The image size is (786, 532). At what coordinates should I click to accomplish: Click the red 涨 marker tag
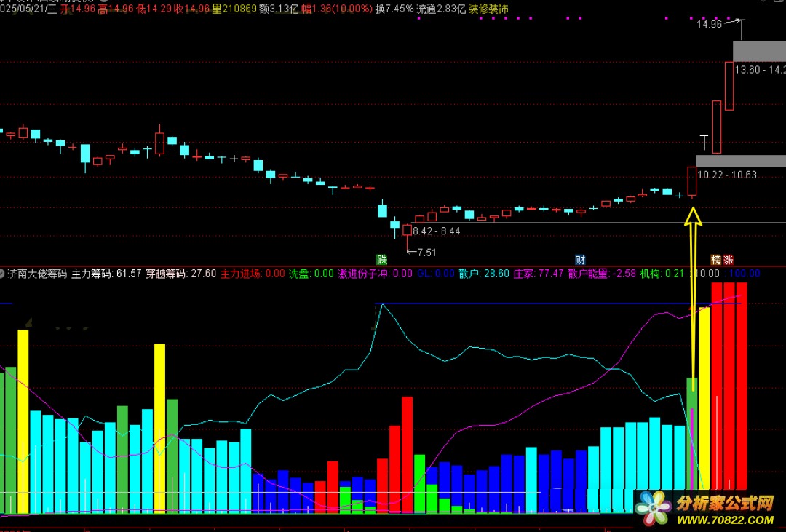(x=729, y=260)
